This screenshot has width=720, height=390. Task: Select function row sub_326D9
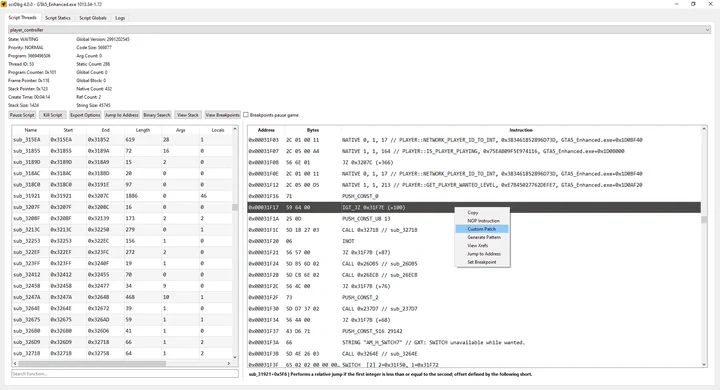coord(122,342)
